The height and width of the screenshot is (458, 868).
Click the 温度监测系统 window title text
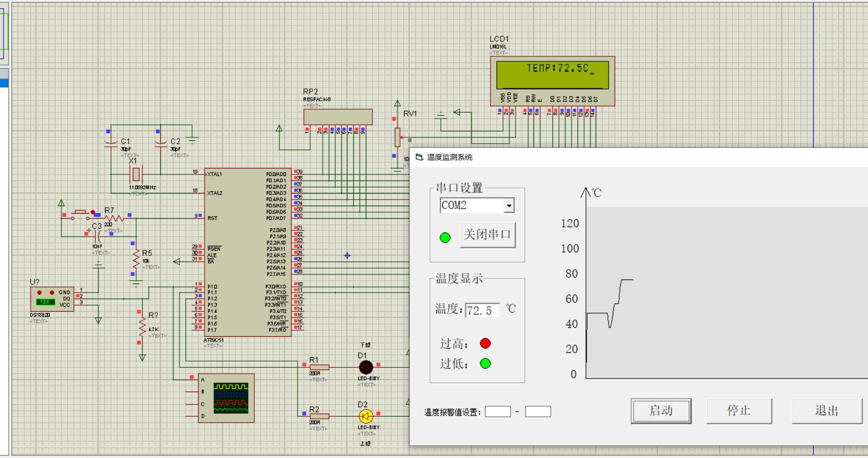coord(450,157)
